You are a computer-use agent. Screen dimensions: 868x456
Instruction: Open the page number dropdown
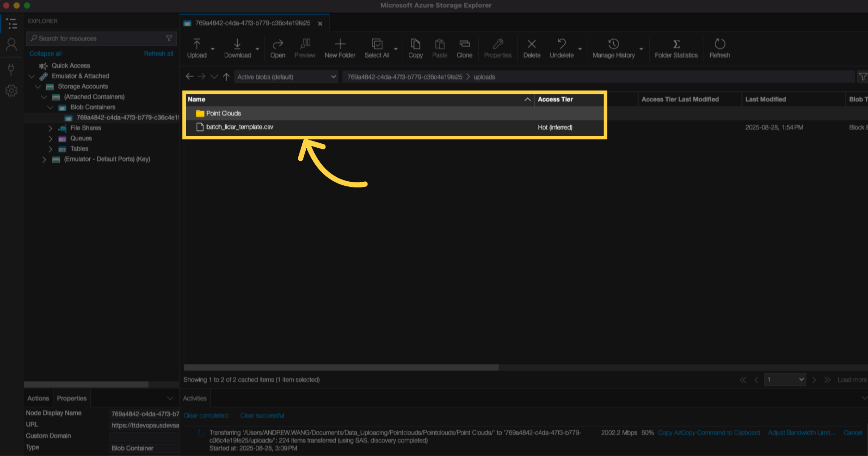coord(785,380)
